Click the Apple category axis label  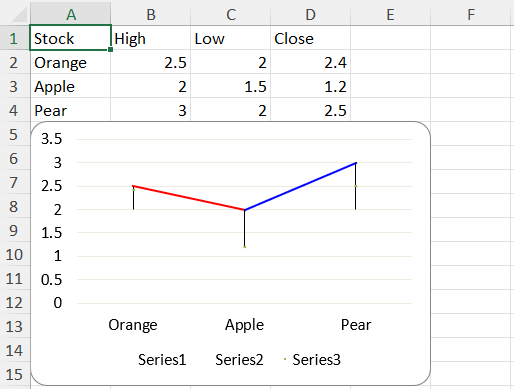(x=244, y=325)
